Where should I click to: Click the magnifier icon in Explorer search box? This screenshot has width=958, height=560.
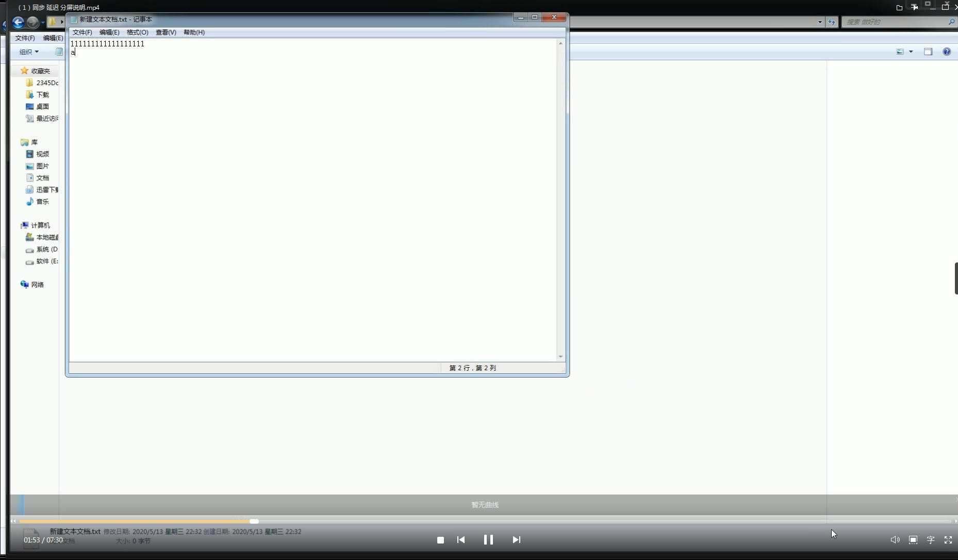(x=951, y=22)
